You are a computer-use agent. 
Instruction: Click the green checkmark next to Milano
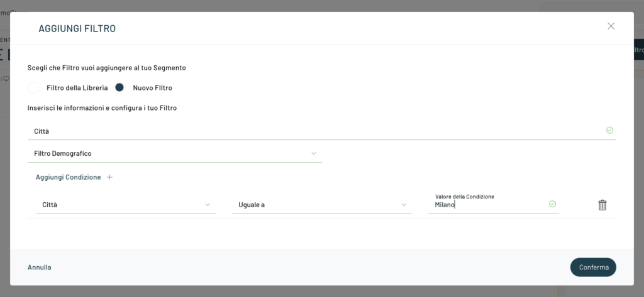[x=552, y=204]
